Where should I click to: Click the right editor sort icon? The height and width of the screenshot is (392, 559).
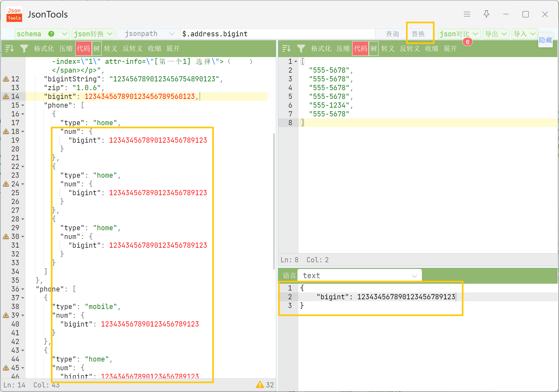click(287, 49)
